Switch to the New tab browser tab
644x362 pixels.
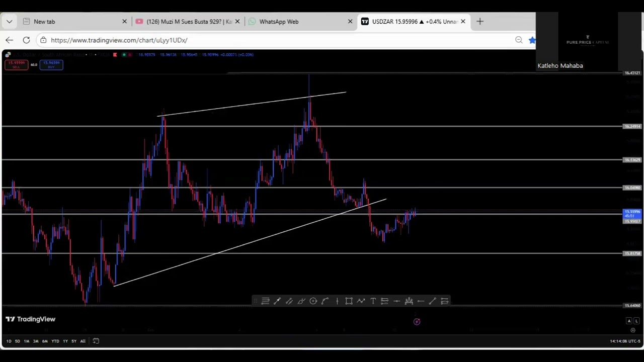pos(74,22)
